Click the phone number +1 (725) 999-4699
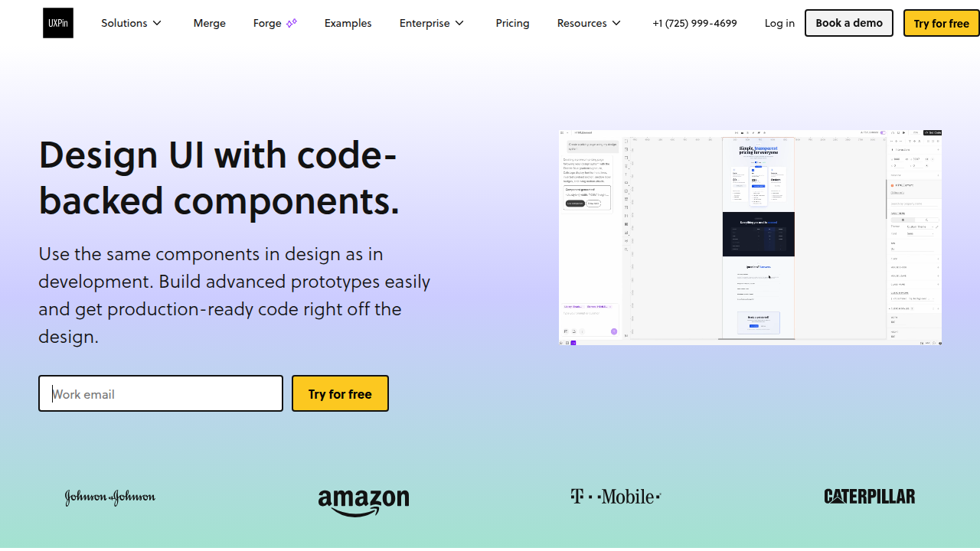The height and width of the screenshot is (551, 980). 694,23
